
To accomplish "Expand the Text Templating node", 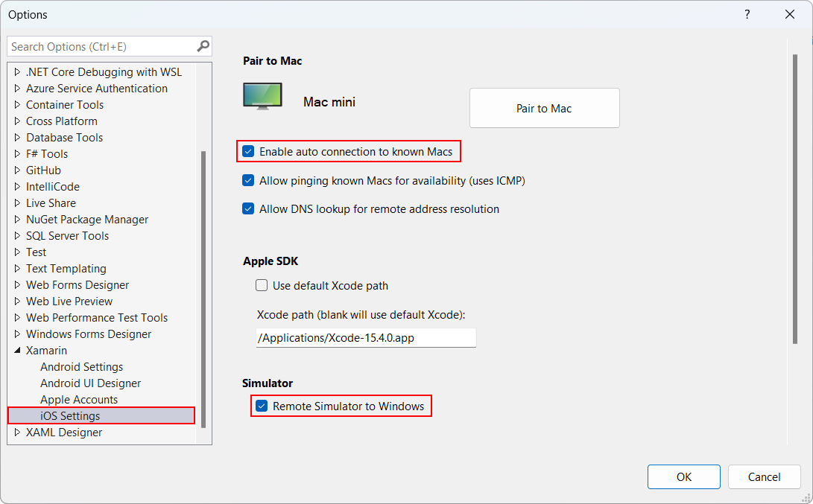I will click(x=16, y=268).
